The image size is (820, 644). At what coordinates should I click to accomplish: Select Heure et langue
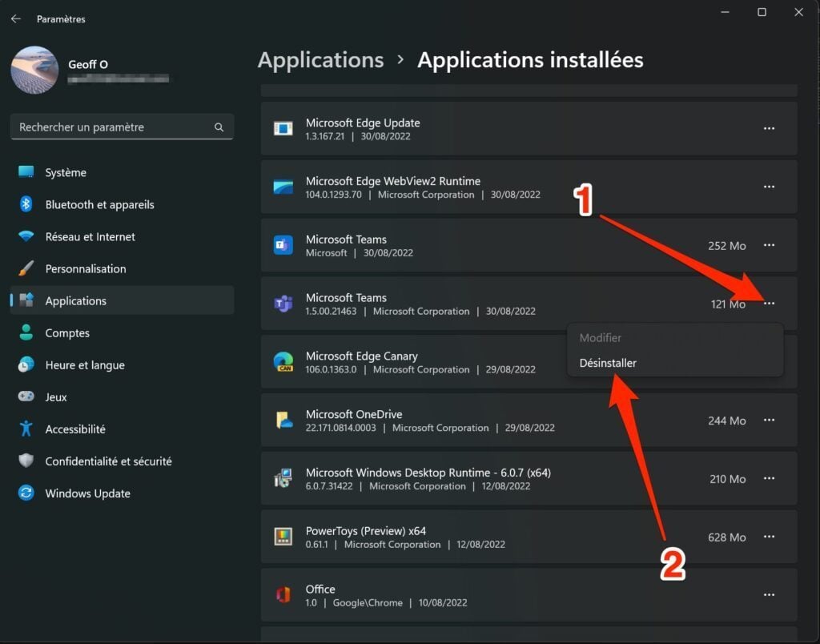point(122,364)
